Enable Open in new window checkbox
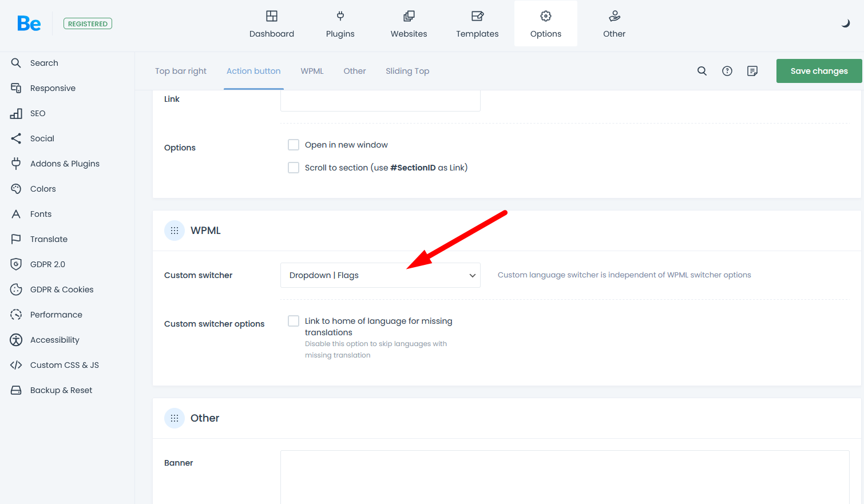Screen dimensions: 864x504 tap(294, 145)
